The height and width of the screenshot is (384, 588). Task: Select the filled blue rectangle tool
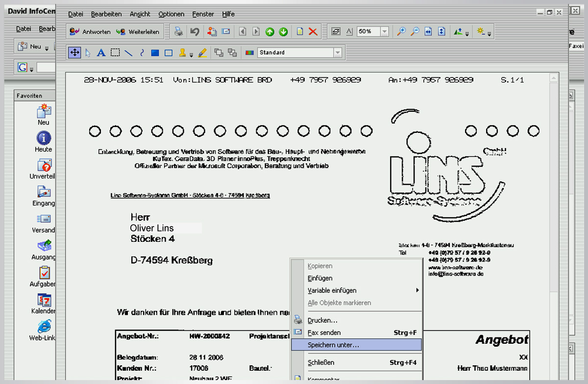coord(155,52)
